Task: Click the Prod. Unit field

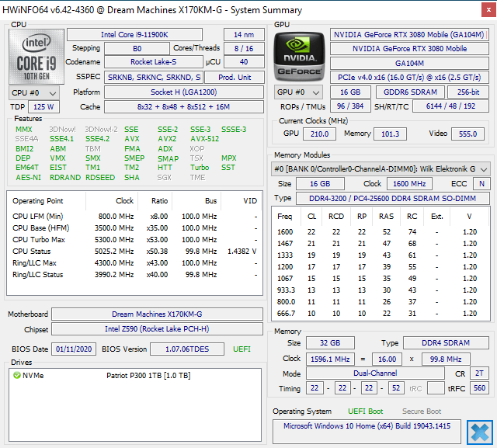Action: [235, 77]
